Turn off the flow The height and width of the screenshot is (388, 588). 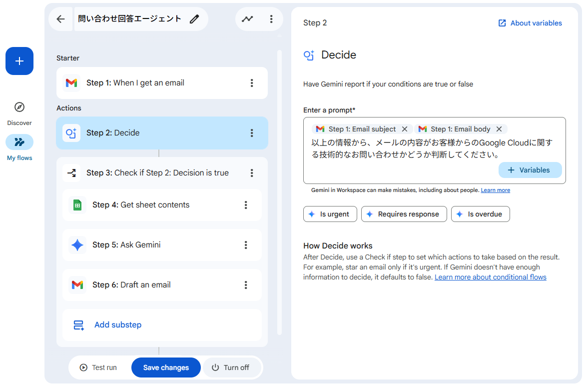click(x=232, y=367)
